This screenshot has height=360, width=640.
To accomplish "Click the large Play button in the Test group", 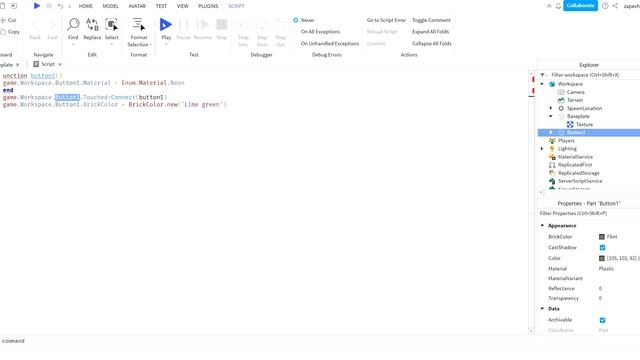I will coord(166,25).
